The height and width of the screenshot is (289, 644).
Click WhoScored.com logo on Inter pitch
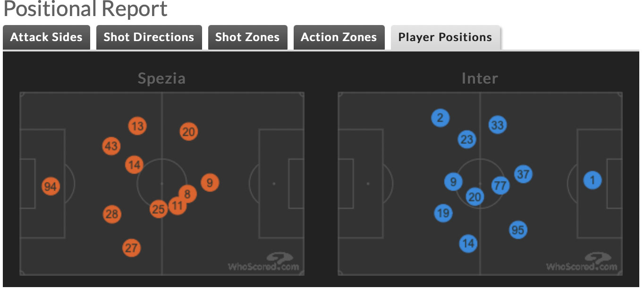pos(582,263)
